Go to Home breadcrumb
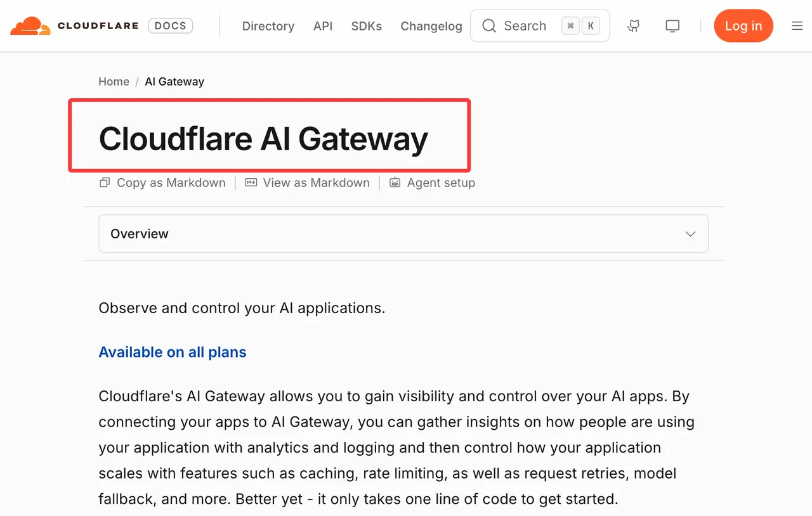The image size is (812, 516). (x=114, y=82)
